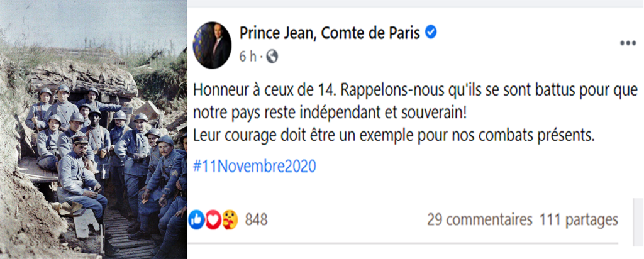Click the red heart Love reaction icon
Viewport: 644px width, 259px height.
point(213,219)
